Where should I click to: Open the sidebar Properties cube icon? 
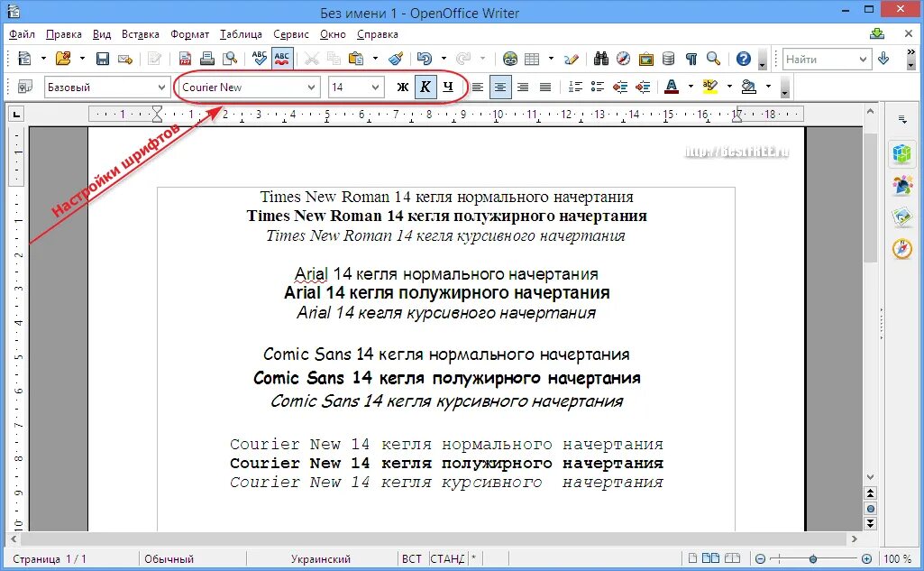pos(901,154)
